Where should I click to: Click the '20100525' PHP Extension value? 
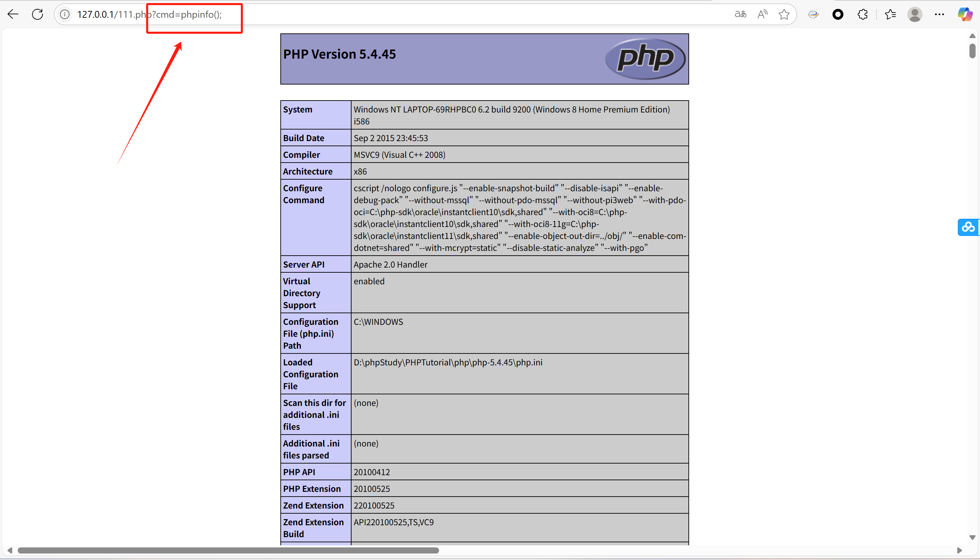pos(372,489)
